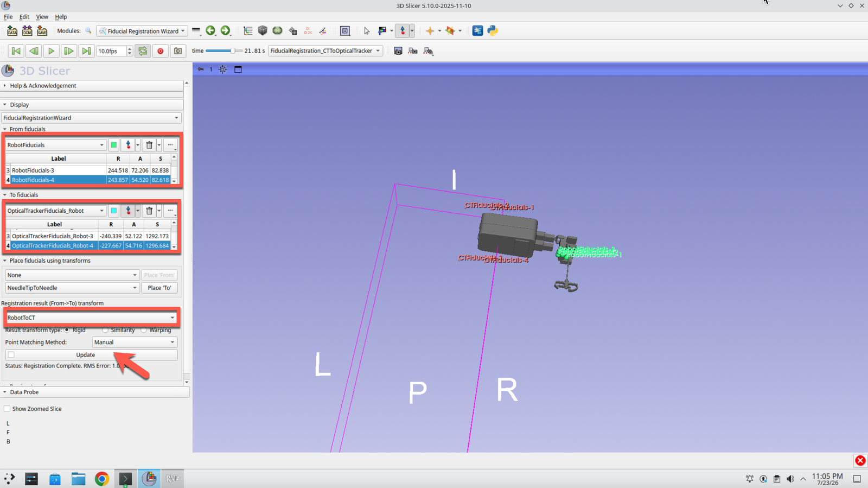Open the Edit menu
This screenshot has width=868, height=488.
point(24,17)
